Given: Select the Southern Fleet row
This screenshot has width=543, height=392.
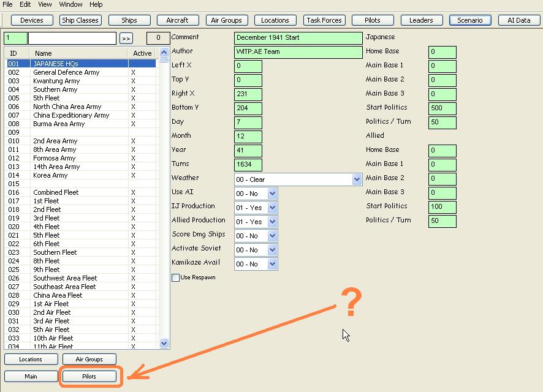Looking at the screenshot, I should pyautogui.click(x=82, y=252).
